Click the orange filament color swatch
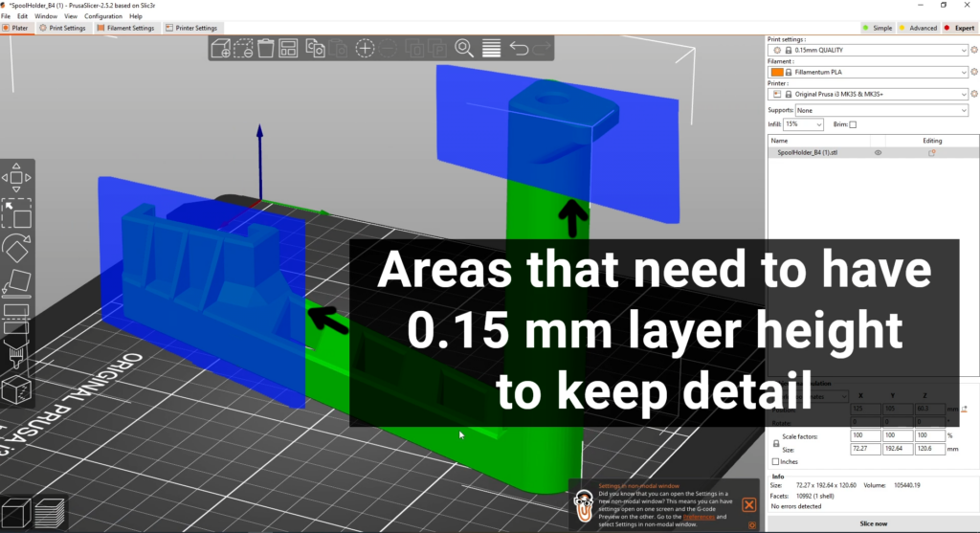The image size is (980, 533). tap(776, 72)
